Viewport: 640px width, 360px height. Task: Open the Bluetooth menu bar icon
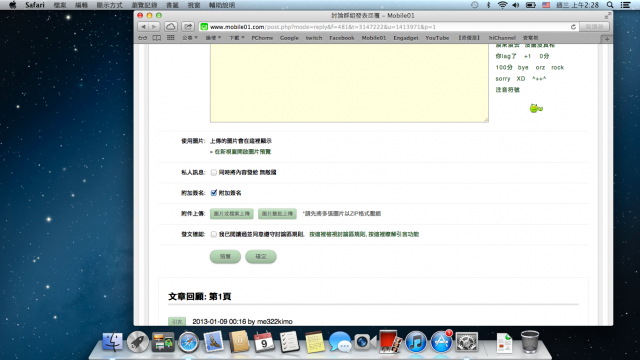488,5
